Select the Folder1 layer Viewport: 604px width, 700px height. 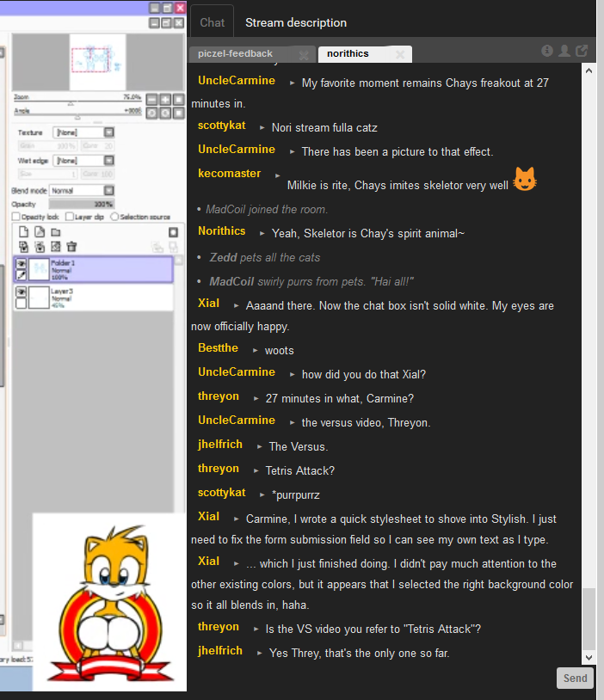click(94, 269)
